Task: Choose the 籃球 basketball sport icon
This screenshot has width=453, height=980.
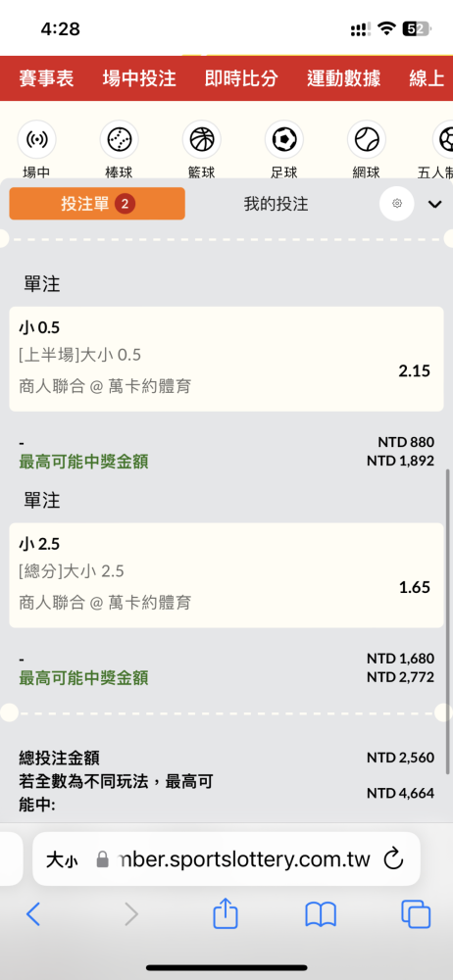Action: coord(201,139)
